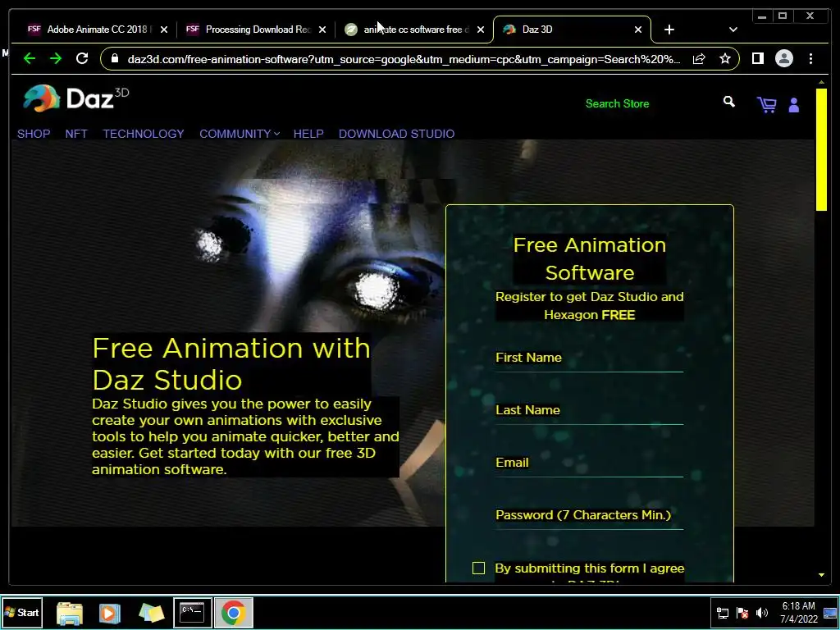840x630 pixels.
Task: Close the Processing Download Request tab
Action: [322, 30]
